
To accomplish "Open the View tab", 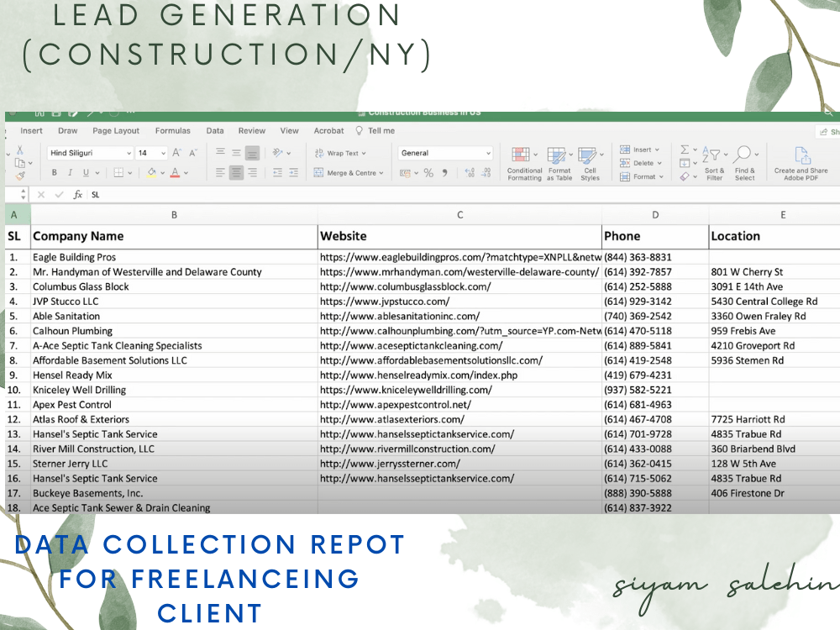I will pos(289,131).
